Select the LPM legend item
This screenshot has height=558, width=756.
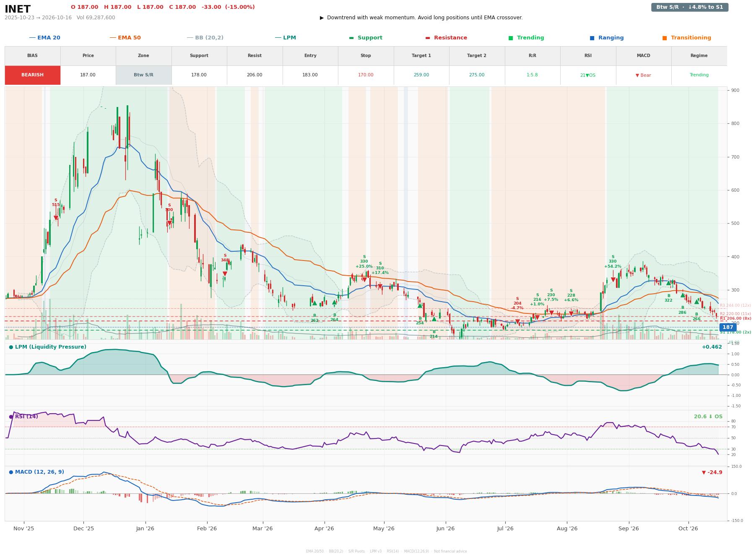coord(285,38)
